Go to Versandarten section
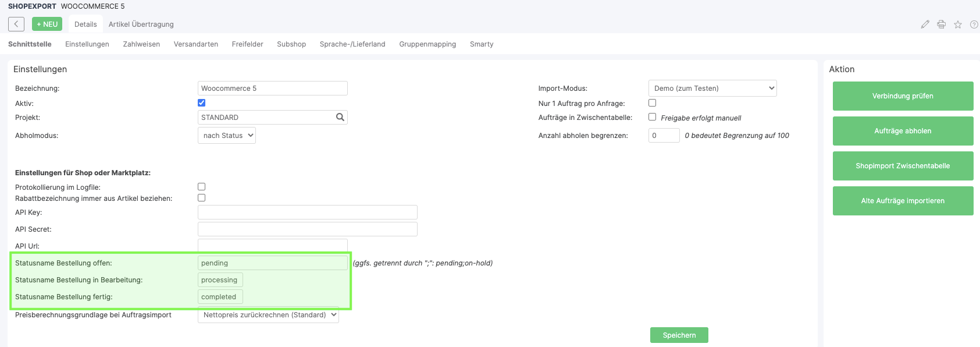 (196, 44)
